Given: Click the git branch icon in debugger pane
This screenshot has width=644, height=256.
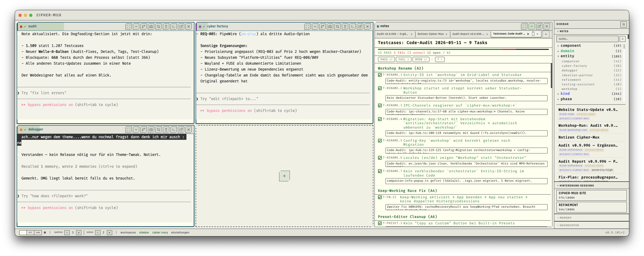Looking at the screenshot, I should [x=144, y=130].
